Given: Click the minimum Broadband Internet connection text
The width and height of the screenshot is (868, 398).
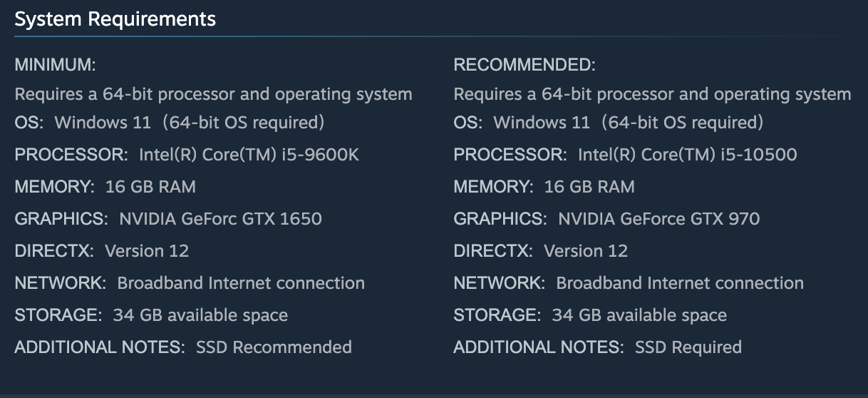Looking at the screenshot, I should 241,283.
